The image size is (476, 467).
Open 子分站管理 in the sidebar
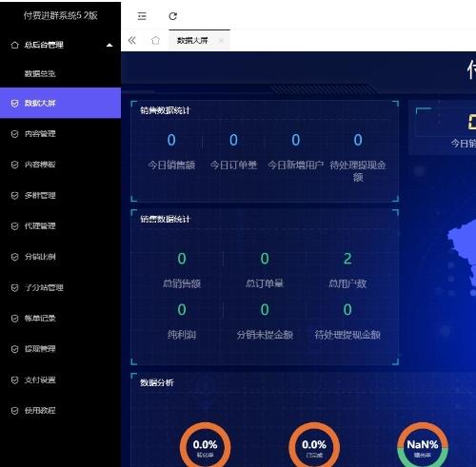pos(44,287)
